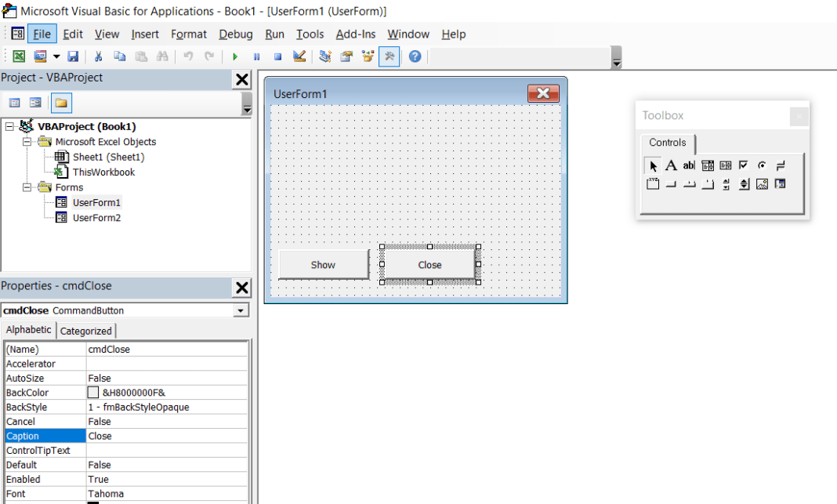Select the TextBox control in the Toolbox

689,165
